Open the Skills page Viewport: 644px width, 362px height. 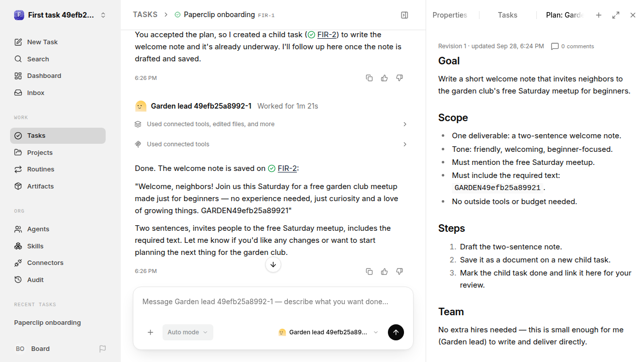click(58, 246)
